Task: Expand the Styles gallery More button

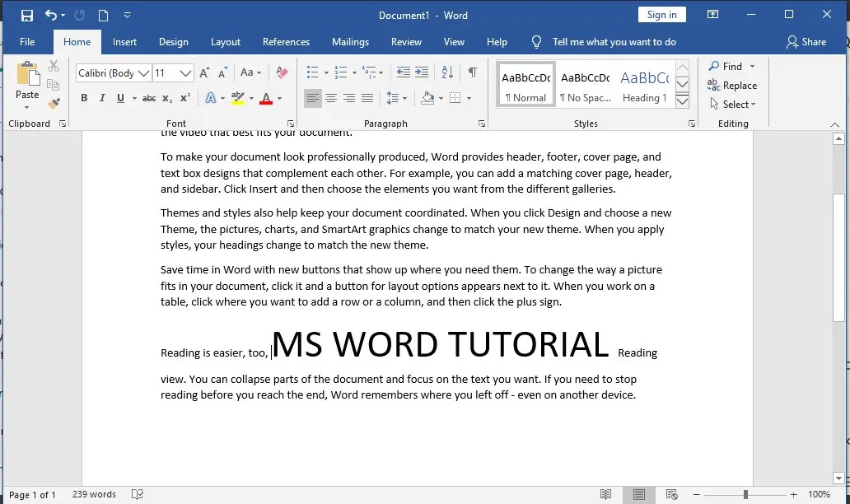Action: 683,101
